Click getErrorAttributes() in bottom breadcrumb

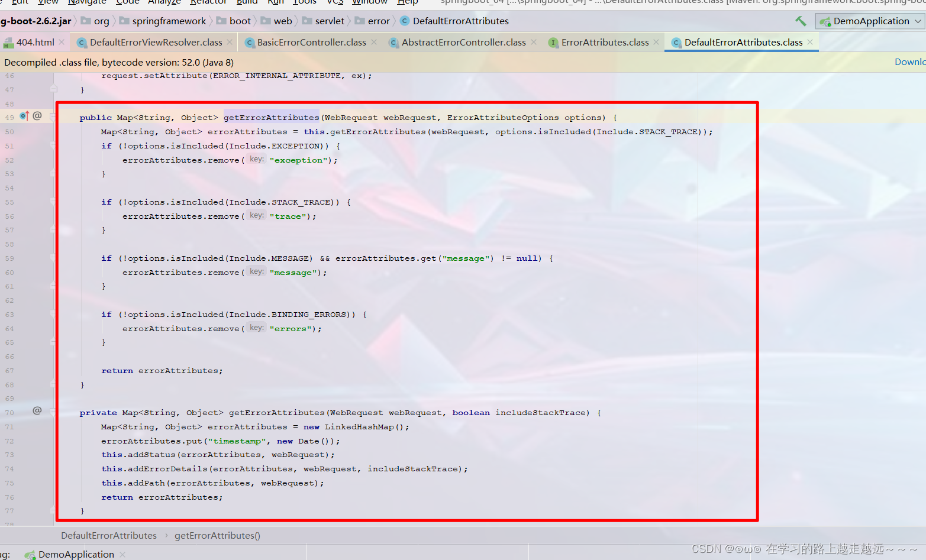tap(217, 536)
